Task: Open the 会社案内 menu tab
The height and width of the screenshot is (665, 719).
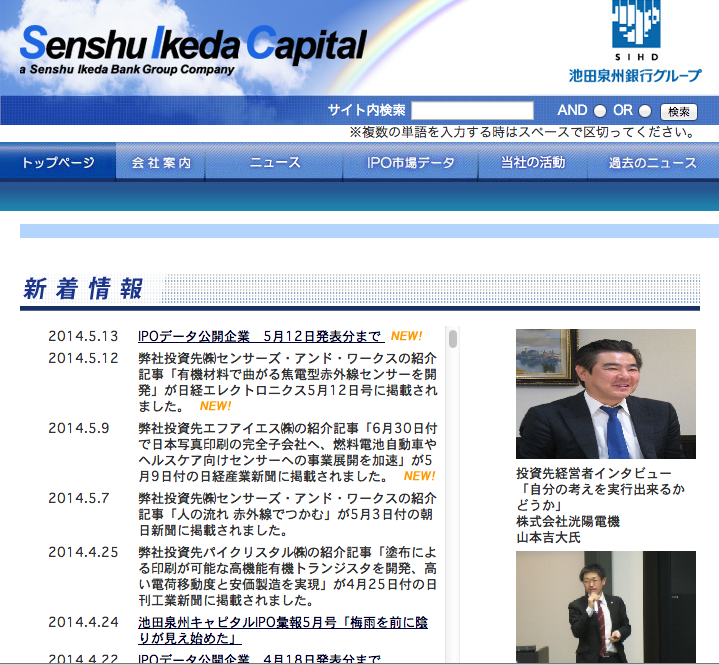Action: [160, 162]
